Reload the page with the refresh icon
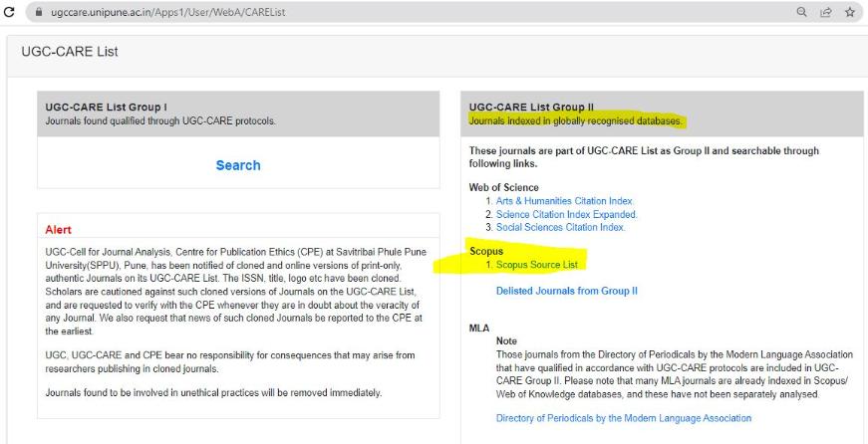 click(9, 12)
